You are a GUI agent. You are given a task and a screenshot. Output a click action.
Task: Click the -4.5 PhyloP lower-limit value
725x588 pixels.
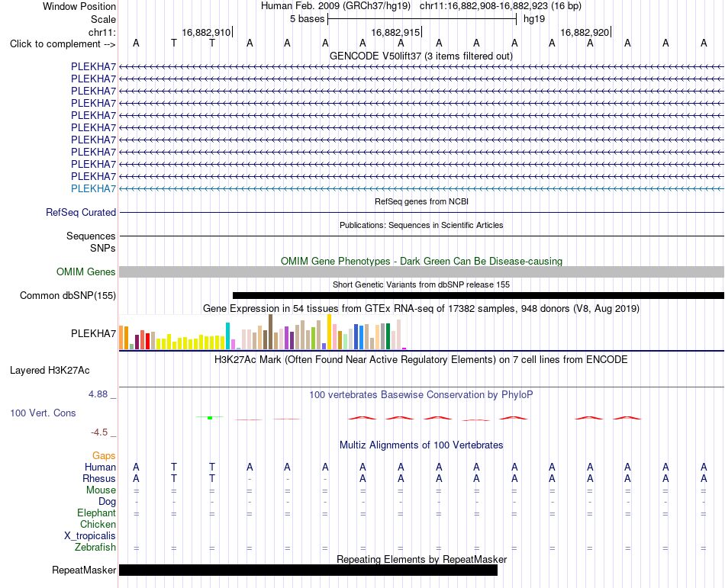click(99, 432)
